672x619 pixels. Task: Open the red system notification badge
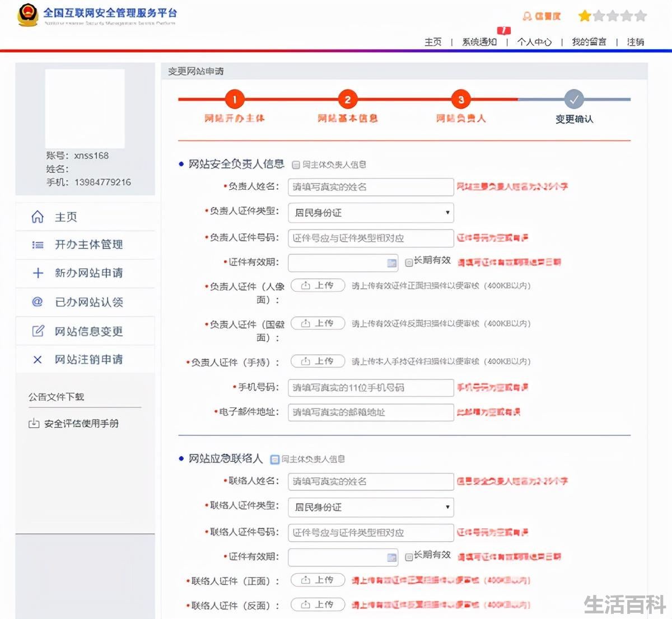(503, 30)
